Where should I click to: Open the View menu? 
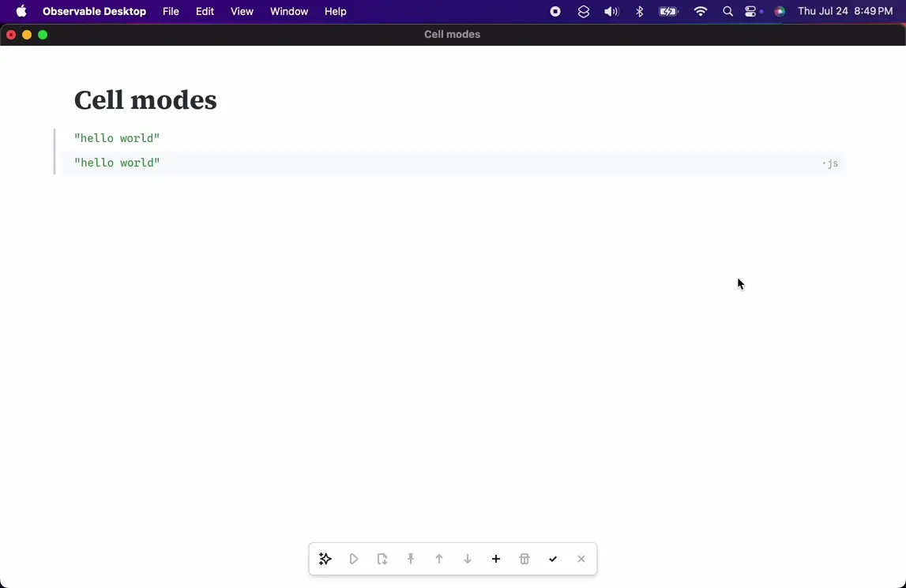click(x=242, y=12)
